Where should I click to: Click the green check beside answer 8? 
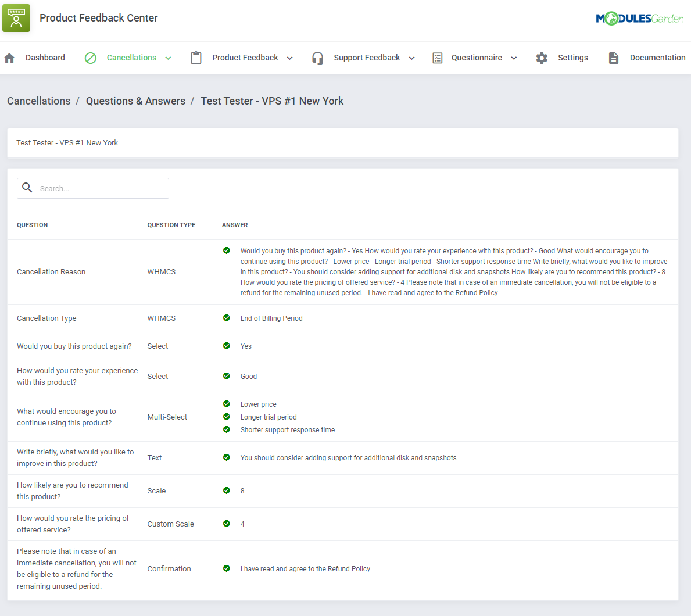pyautogui.click(x=227, y=490)
